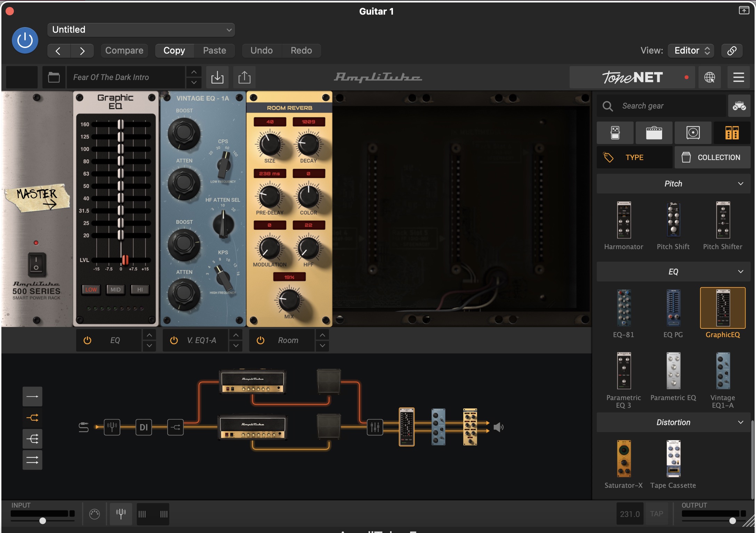
Task: Step to the previous preset with up arrow
Action: click(194, 72)
